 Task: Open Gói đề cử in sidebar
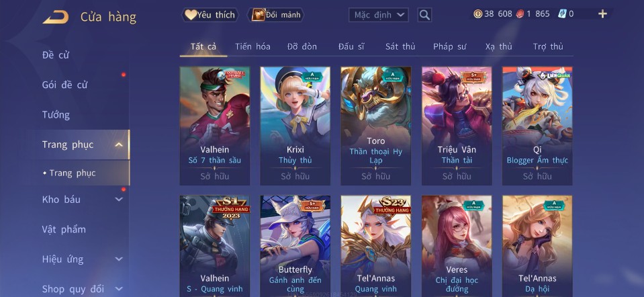tap(64, 85)
